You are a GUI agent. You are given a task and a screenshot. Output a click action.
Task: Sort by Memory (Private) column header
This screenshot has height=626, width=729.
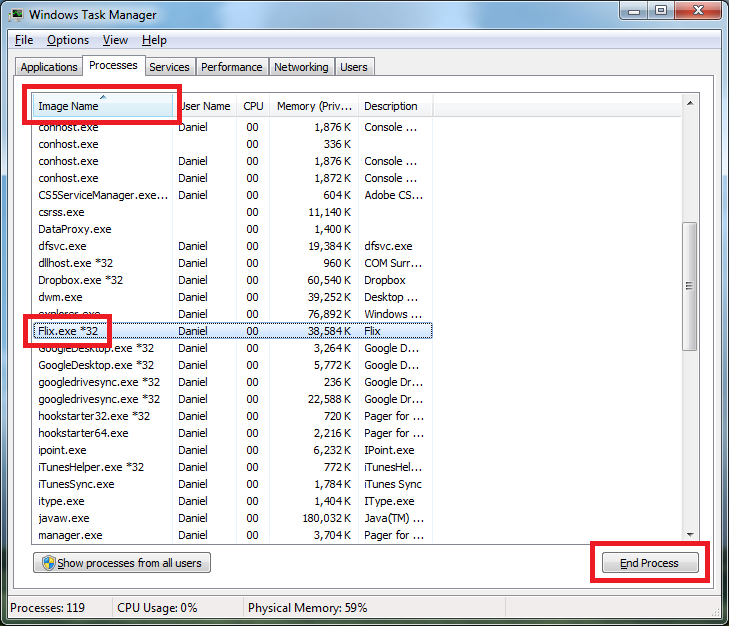click(312, 106)
